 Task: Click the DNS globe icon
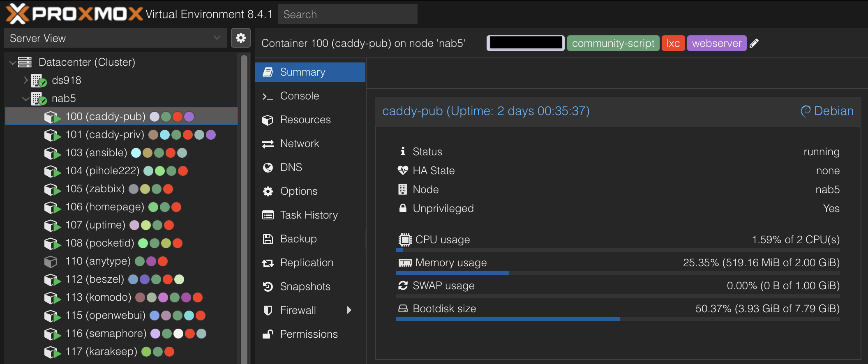point(268,168)
